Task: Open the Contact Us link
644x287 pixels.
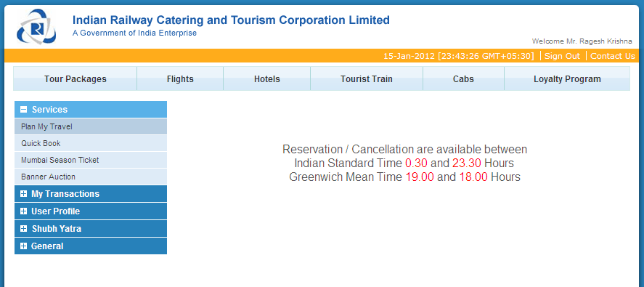Action: (612, 56)
